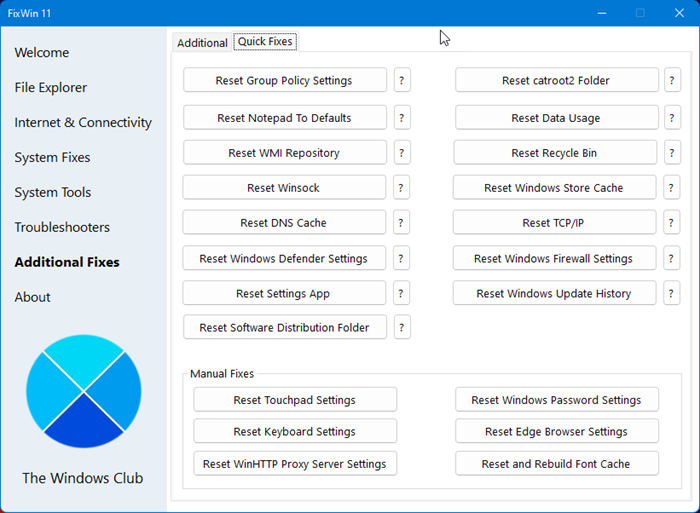Open Internet & Connectivity section
This screenshot has height=513, width=700.
(83, 122)
